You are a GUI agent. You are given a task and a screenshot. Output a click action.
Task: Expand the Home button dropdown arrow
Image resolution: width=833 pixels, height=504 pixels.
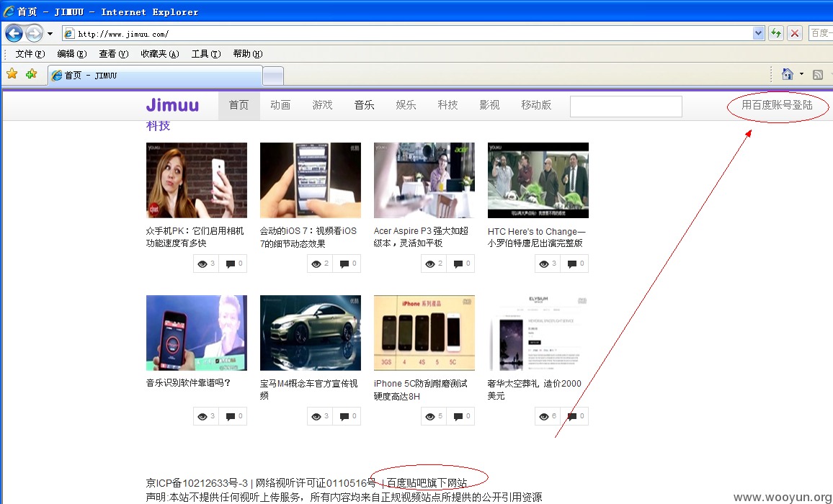tap(802, 74)
